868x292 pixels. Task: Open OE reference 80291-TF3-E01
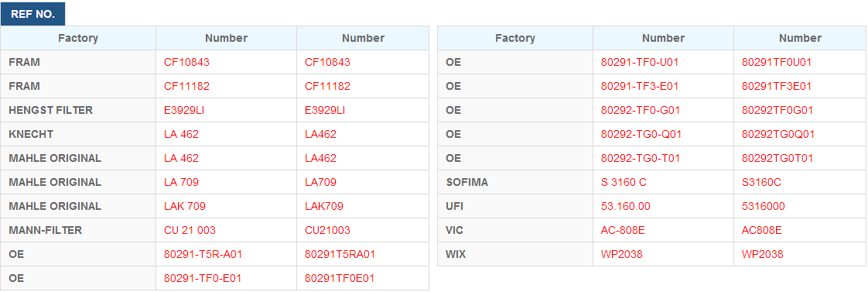tap(640, 87)
